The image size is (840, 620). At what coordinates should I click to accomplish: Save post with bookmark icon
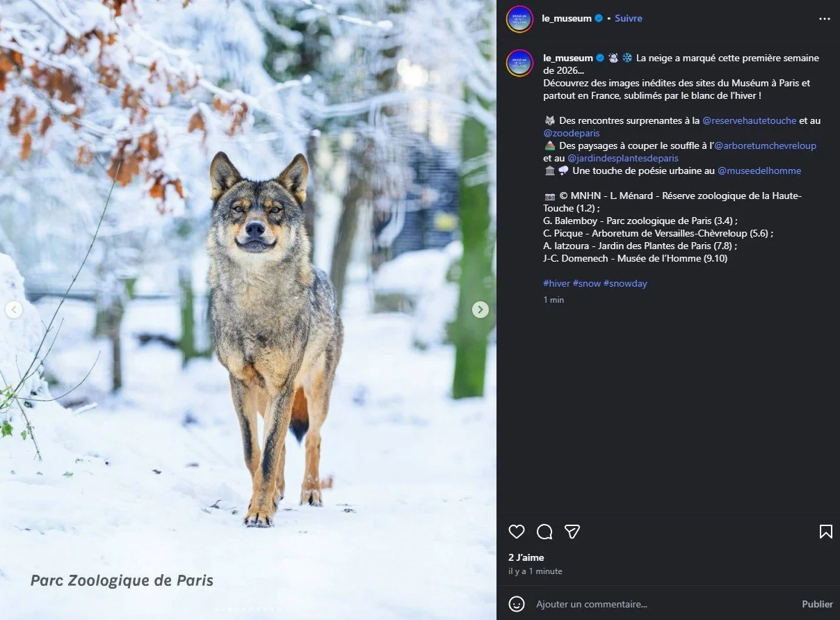(825, 532)
